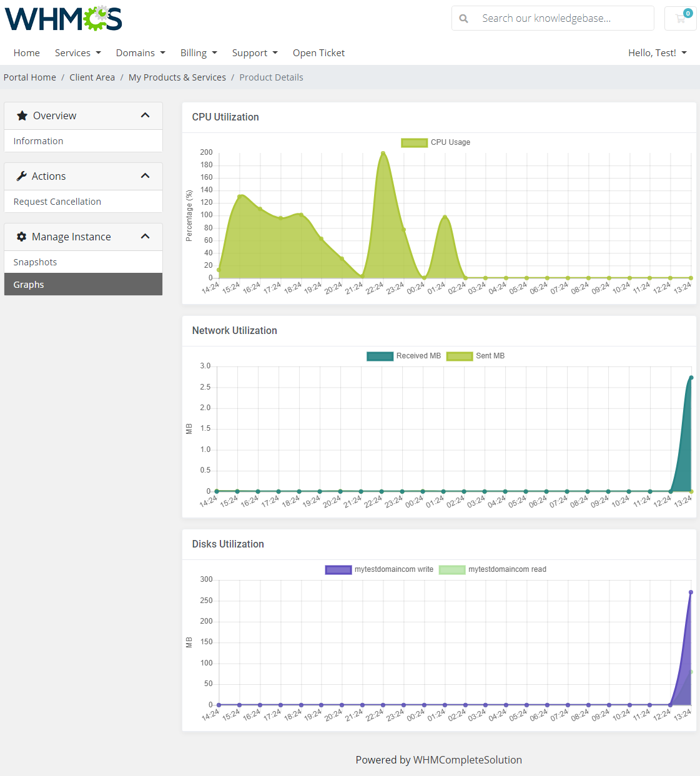The image size is (700, 776).
Task: Toggle the Received MB legend swatch
Action: [380, 356]
